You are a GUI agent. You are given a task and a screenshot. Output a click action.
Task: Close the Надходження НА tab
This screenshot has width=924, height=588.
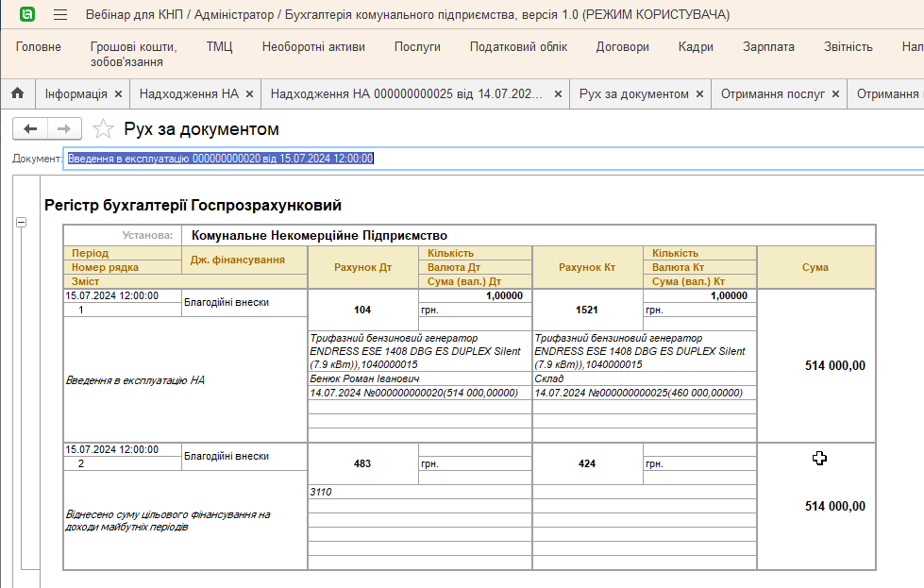(x=249, y=94)
